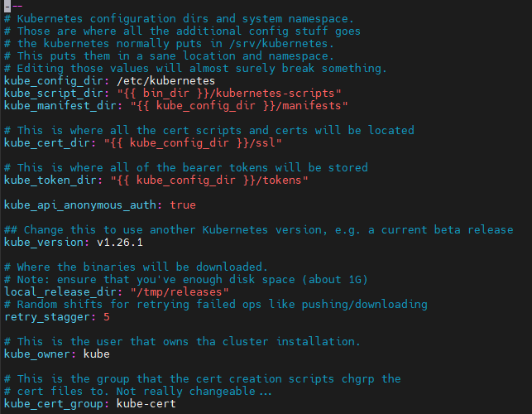Click the retry_stagger value 5
Image resolution: width=532 pixels, height=414 pixels.
(x=107, y=317)
